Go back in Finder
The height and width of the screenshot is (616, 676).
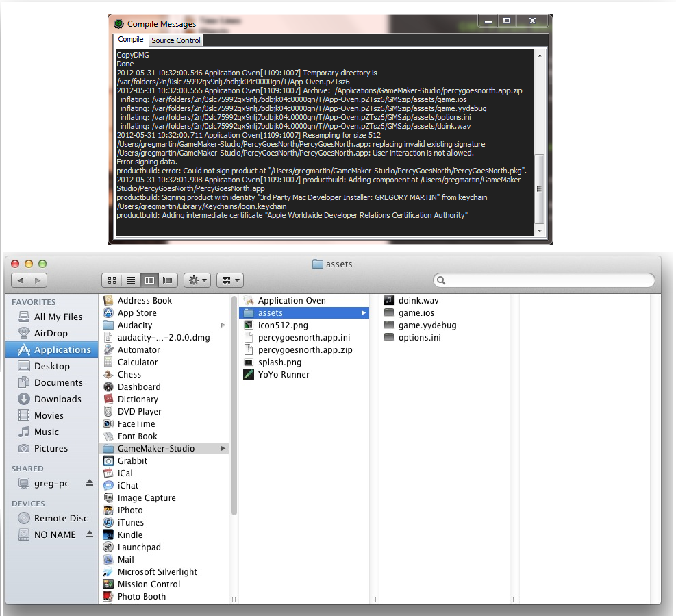21,280
